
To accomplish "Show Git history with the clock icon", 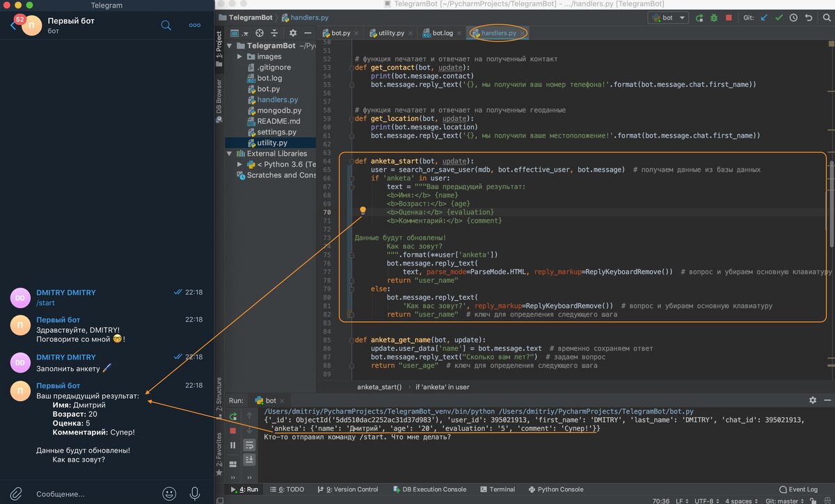I will point(793,17).
